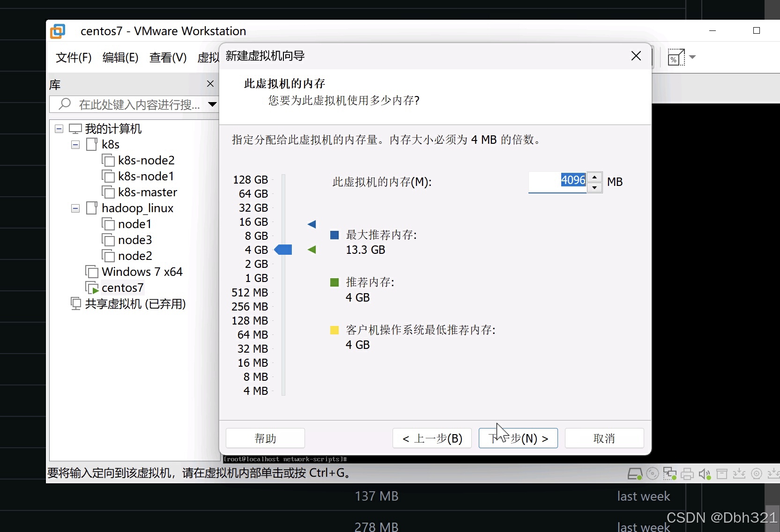Click the sound card speaker status icon
This screenshot has height=532, width=780.
coord(705,474)
